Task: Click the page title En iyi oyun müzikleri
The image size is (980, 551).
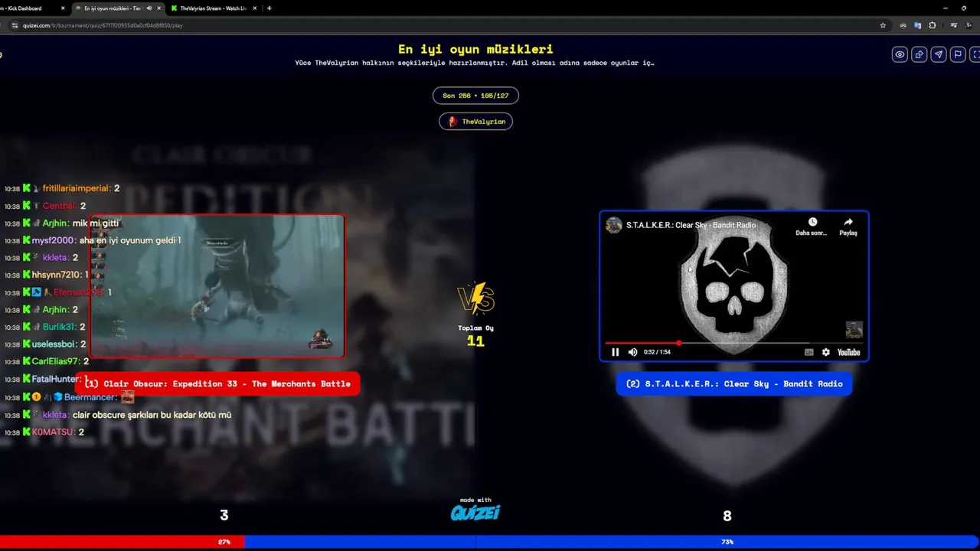Action: [x=475, y=49]
